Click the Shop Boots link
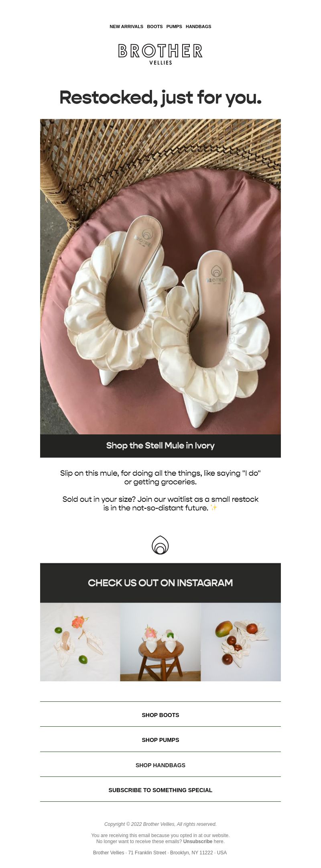Image resolution: width=321 pixels, height=868 pixels. 160,715
